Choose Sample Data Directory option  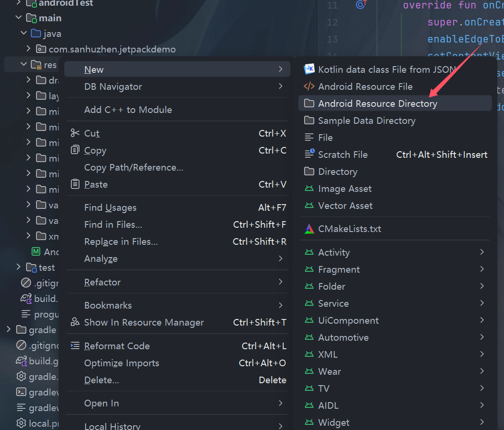coord(366,120)
